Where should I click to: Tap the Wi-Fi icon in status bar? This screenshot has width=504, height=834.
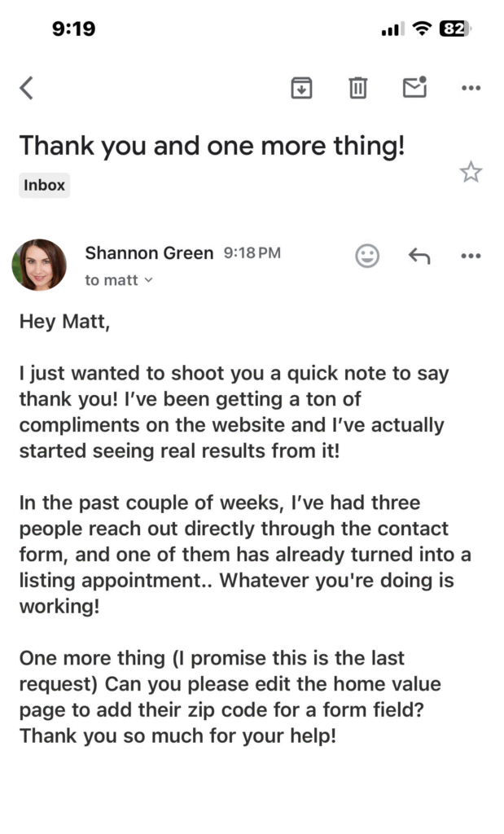tap(421, 29)
